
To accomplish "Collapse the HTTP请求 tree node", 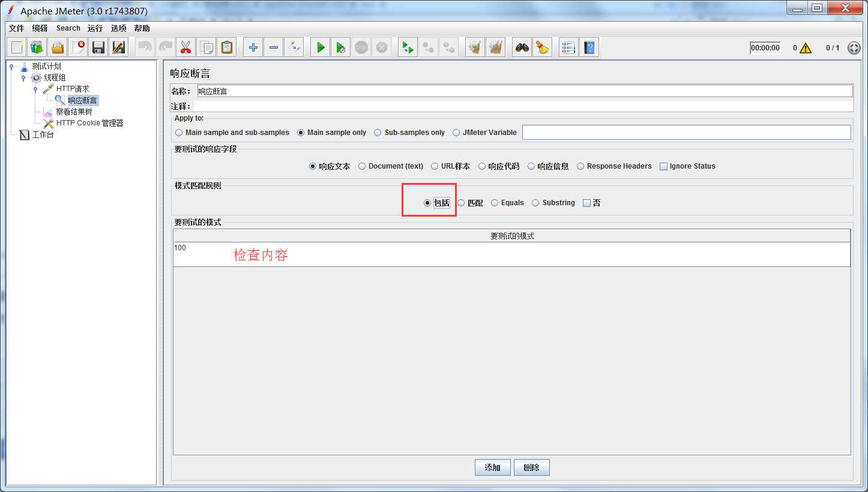I will 35,89.
